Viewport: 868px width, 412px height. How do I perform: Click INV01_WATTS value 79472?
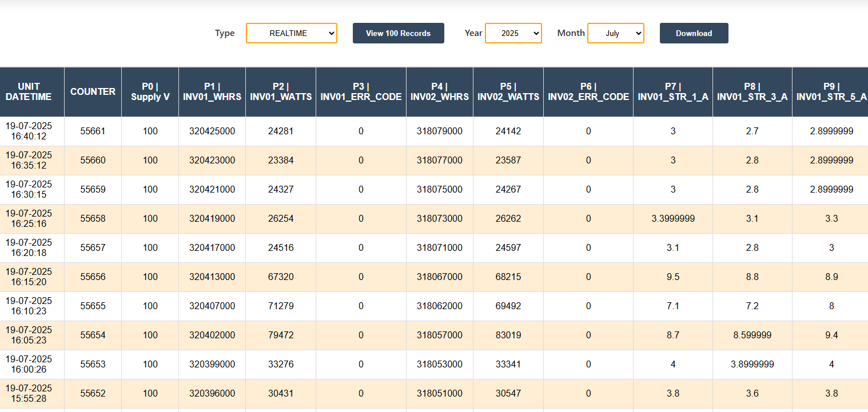click(281, 335)
